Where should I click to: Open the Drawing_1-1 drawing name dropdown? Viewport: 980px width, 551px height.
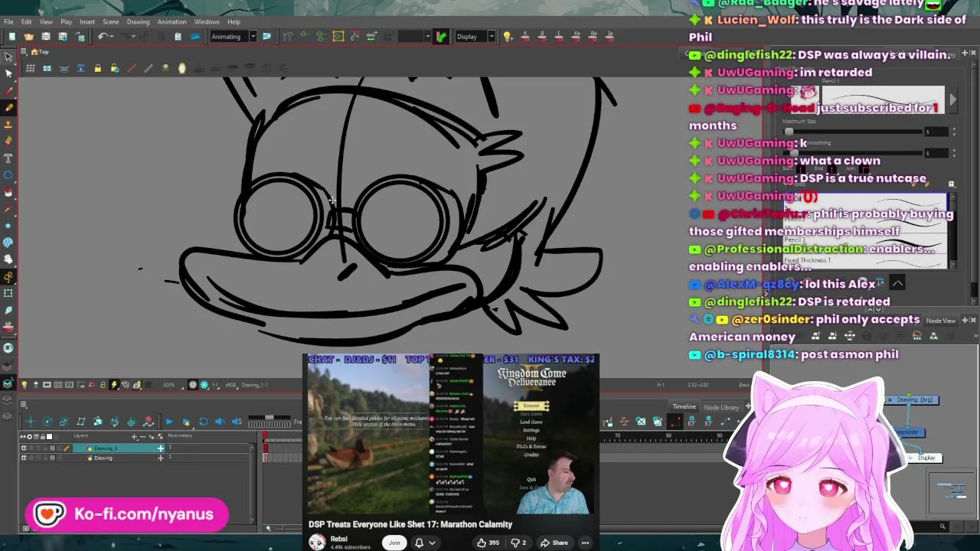(x=255, y=385)
